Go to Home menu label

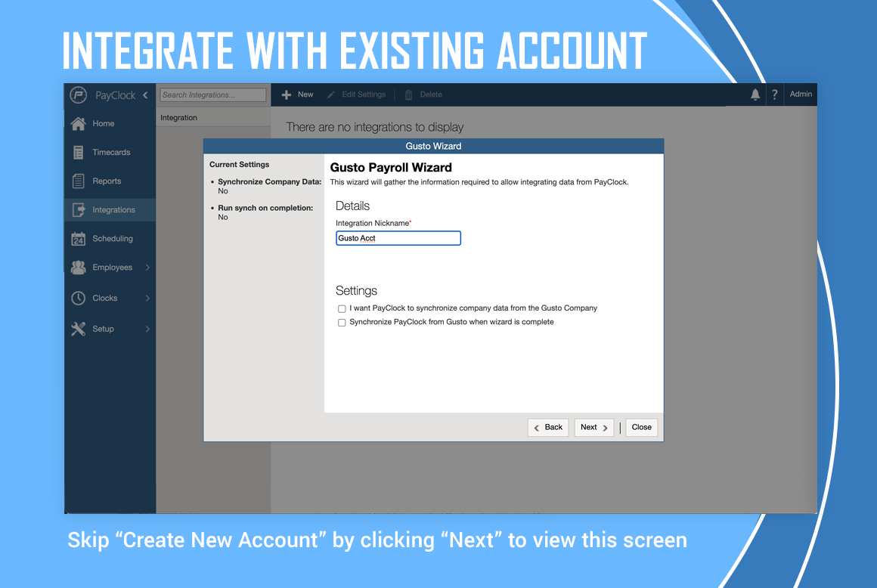[x=104, y=123]
